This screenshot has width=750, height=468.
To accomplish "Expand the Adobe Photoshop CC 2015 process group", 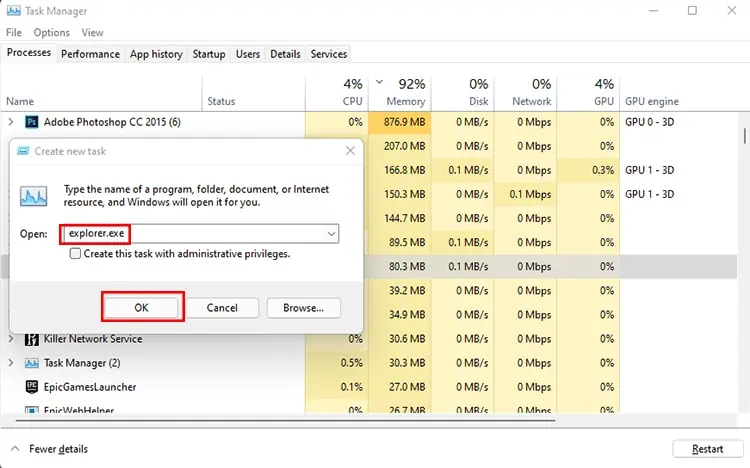I will point(11,122).
